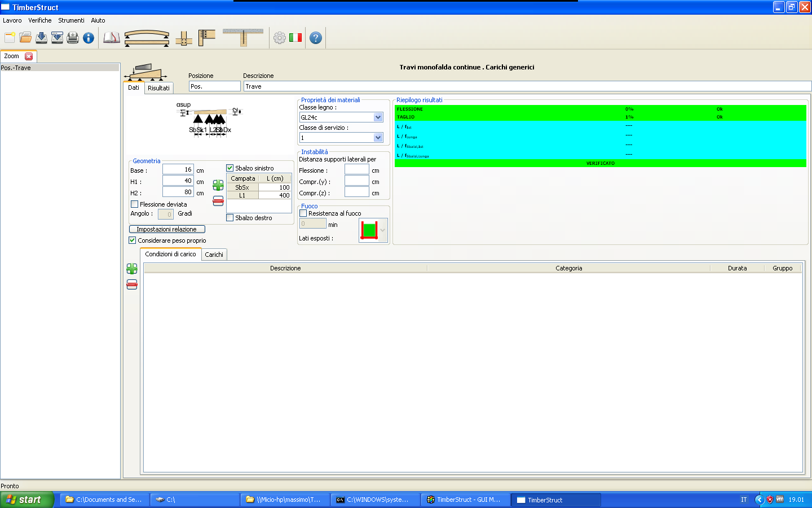Image resolution: width=812 pixels, height=508 pixels.
Task: Click the new document toolbar icon
Action: click(x=10, y=38)
